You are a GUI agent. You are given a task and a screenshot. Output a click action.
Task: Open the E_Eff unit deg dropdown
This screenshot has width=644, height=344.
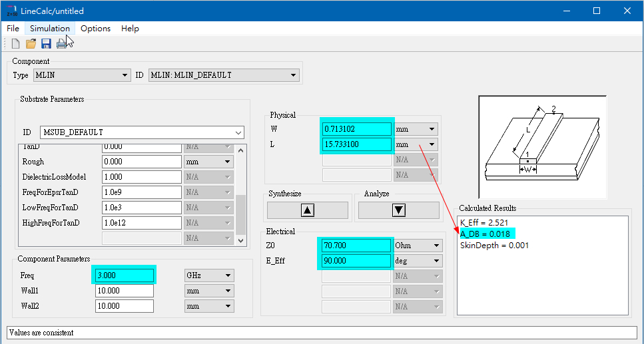click(x=418, y=261)
